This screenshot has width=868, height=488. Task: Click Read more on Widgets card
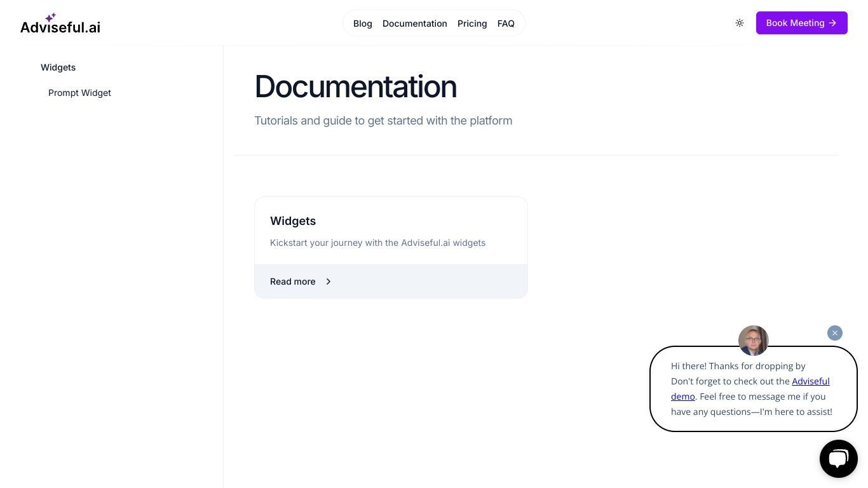click(293, 281)
